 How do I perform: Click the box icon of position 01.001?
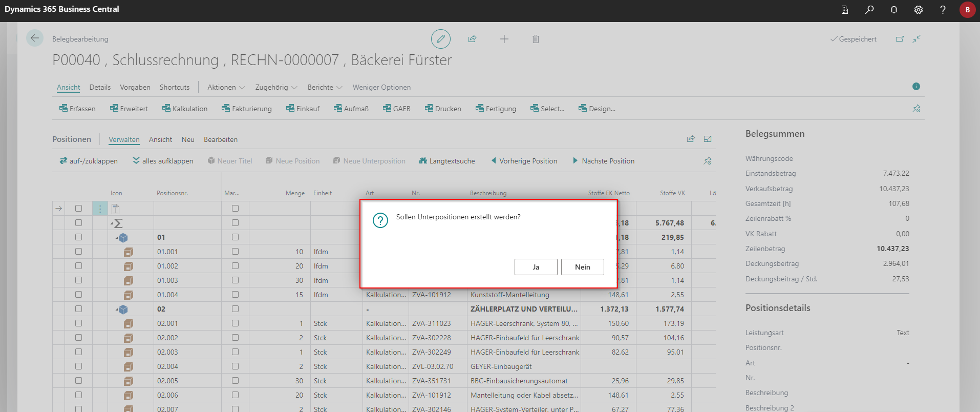tap(129, 252)
